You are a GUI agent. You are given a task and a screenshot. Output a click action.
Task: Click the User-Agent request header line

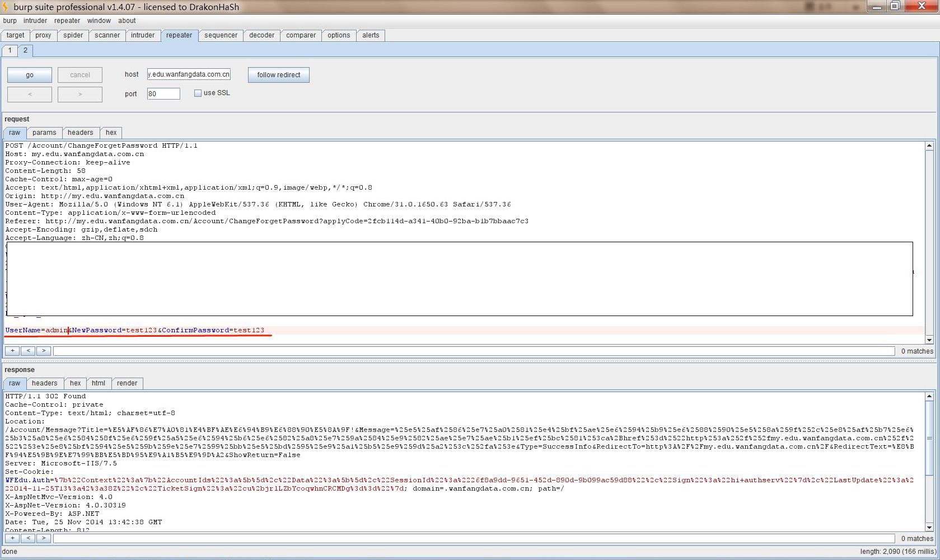pos(258,204)
